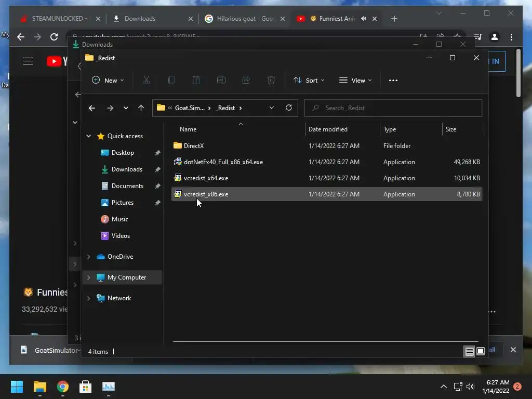Expand the OneDrive tree node
Image resolution: width=532 pixels, height=399 pixels.
point(88,257)
